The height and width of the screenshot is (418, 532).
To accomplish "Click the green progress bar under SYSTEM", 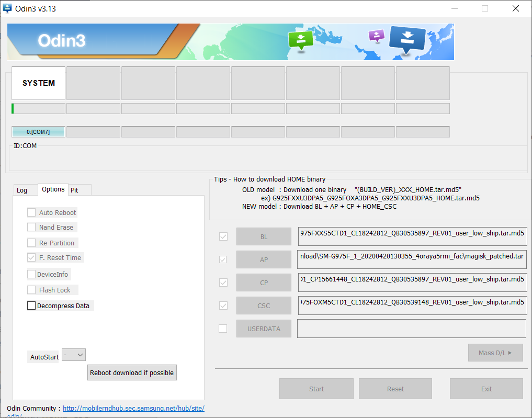I will click(38, 109).
